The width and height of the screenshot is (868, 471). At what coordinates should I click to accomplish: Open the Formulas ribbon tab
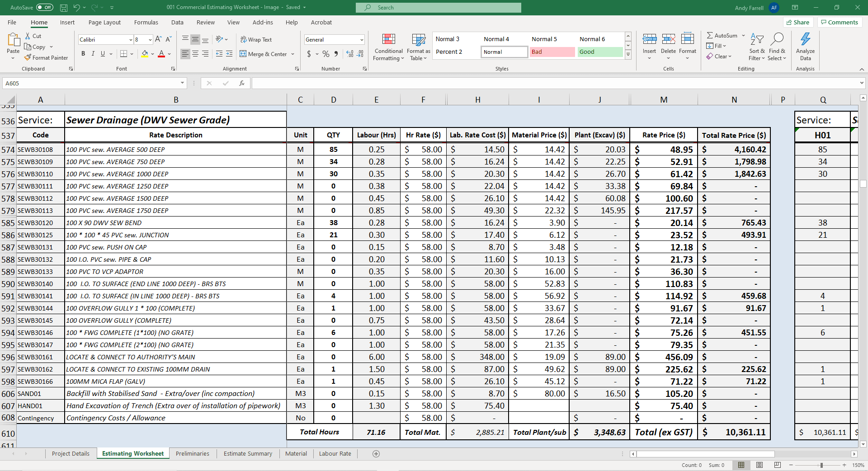(146, 23)
